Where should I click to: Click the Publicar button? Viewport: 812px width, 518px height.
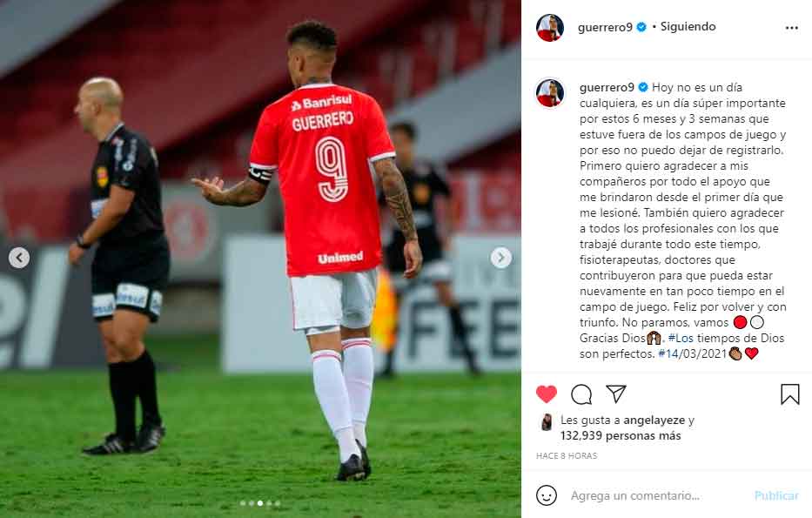pyautogui.click(x=776, y=495)
